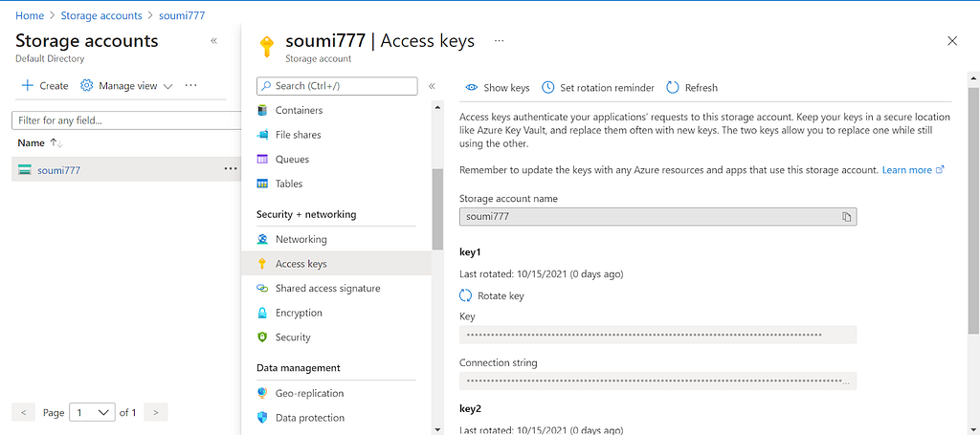Click the File shares icon
Screen dimensions: 980x435
262,135
